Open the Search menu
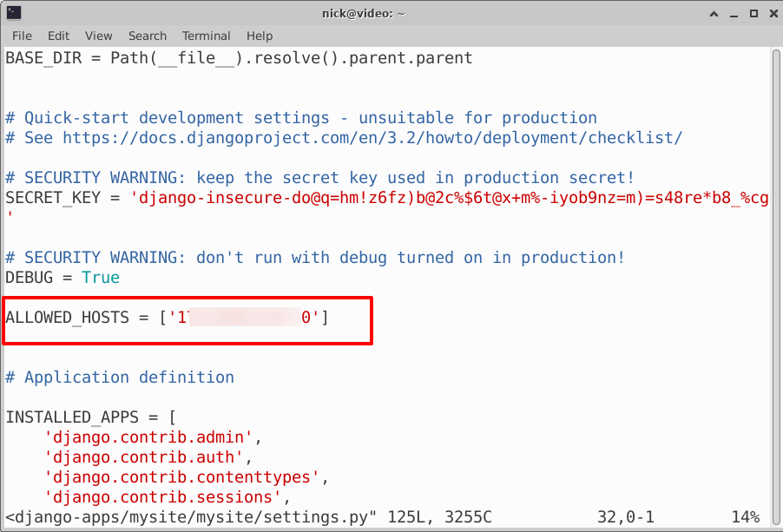The height and width of the screenshot is (532, 783). 147,36
